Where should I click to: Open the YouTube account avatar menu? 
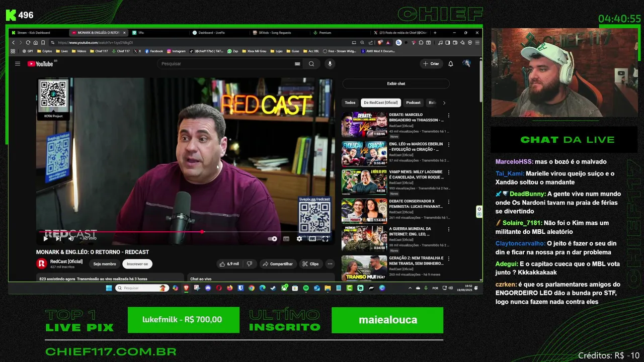[x=466, y=64]
